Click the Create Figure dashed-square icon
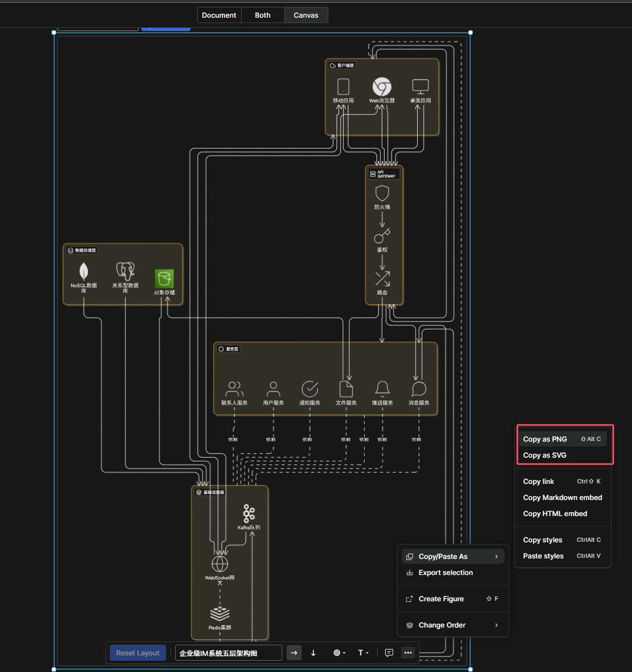This screenshot has width=632, height=672. [x=410, y=599]
